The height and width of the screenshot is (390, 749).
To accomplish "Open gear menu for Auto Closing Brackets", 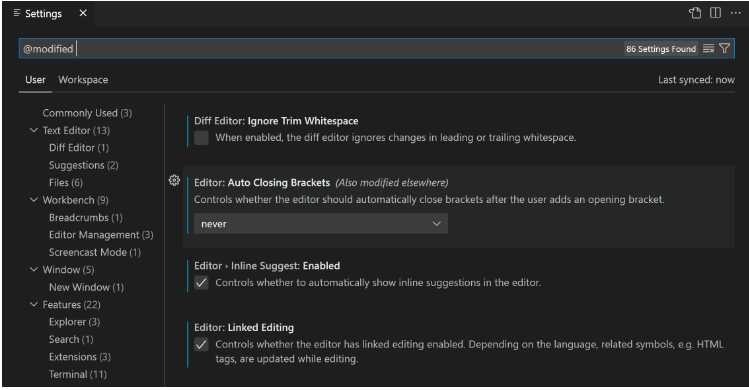I will click(174, 180).
